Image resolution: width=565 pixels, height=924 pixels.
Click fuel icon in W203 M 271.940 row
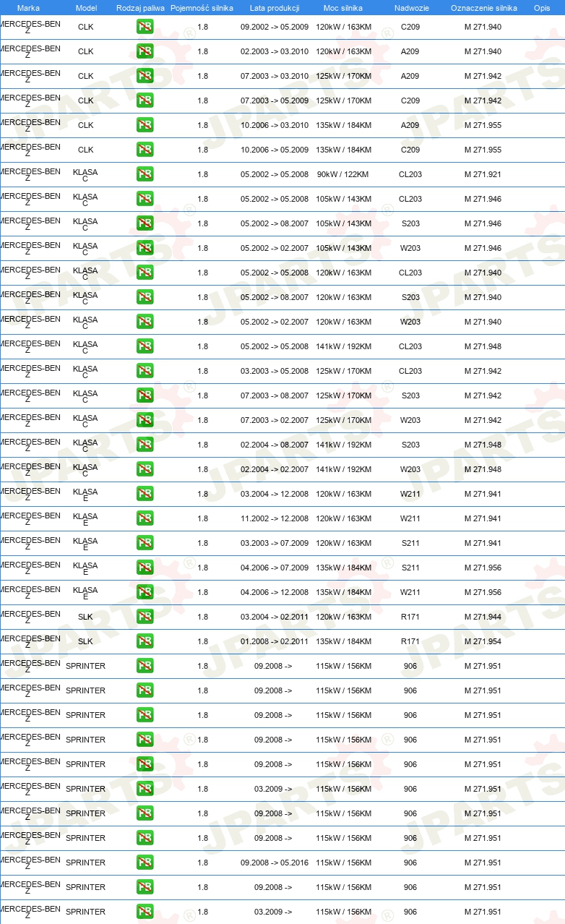point(145,322)
